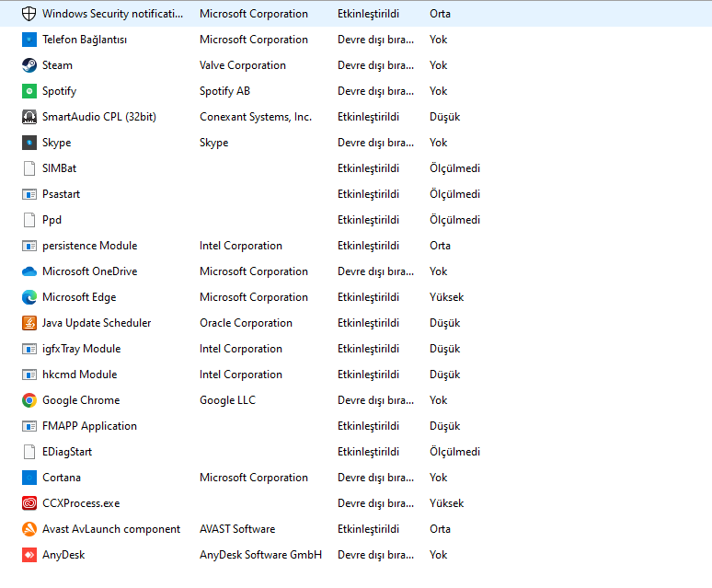Click the Cortana blue icon
Image resolution: width=712 pixels, height=588 pixels.
point(29,478)
